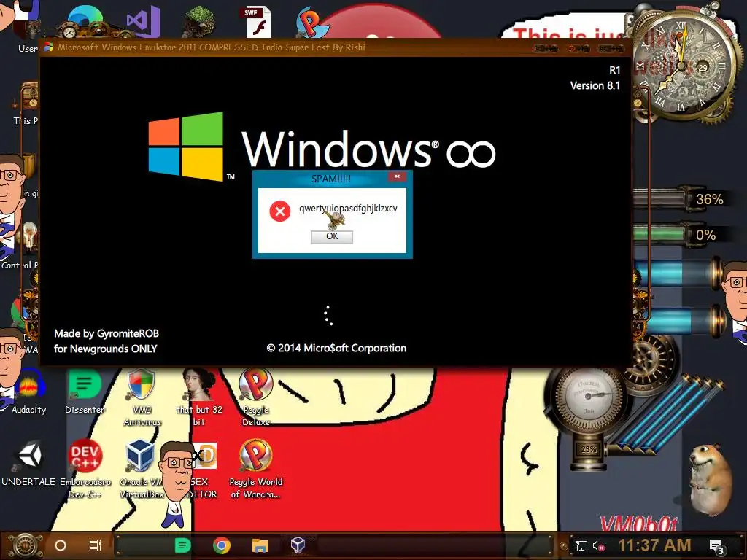Click the '© 2014 Micro$oft Corporation' text
This screenshot has width=747, height=560.
click(x=336, y=348)
